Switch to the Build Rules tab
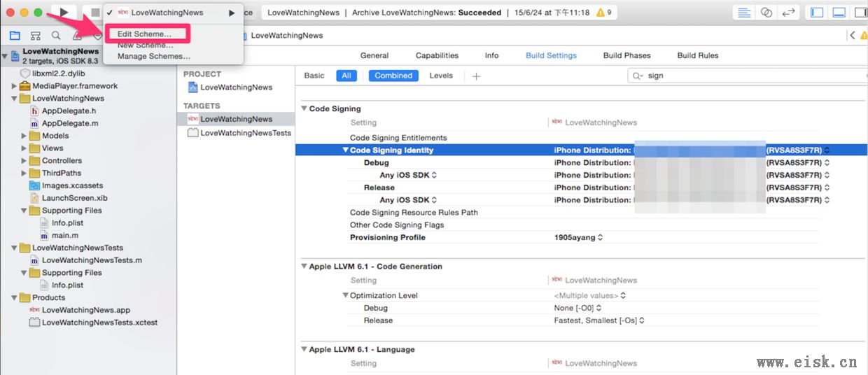 click(698, 55)
